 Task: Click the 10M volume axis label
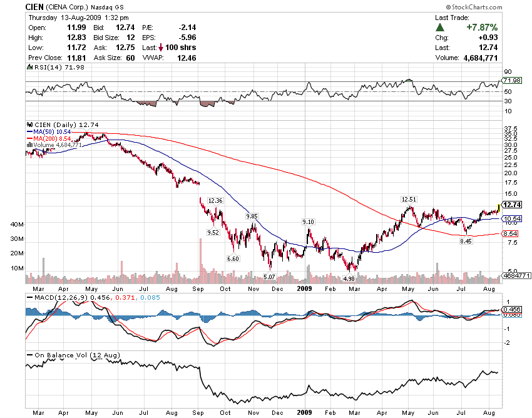pyautogui.click(x=17, y=268)
